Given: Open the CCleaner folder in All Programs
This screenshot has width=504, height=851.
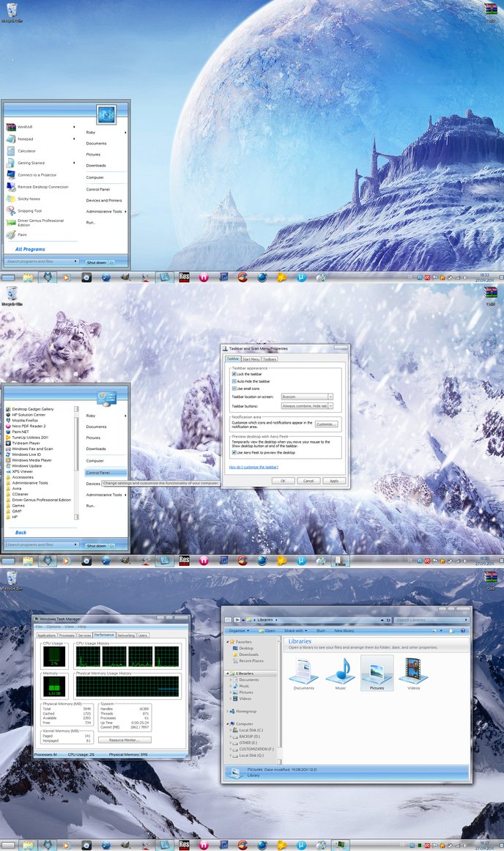Looking at the screenshot, I should 21,494.
